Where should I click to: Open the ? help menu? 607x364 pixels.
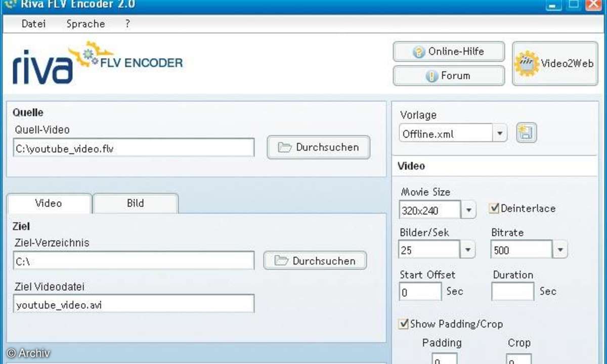(127, 24)
